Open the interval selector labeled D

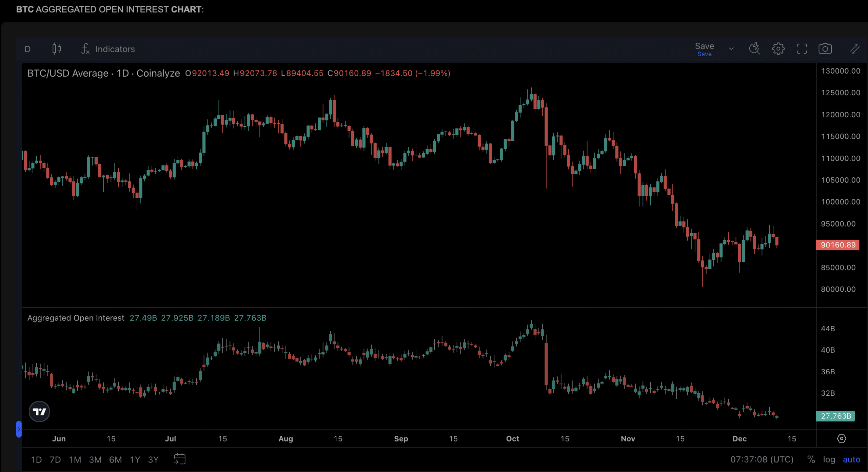28,49
